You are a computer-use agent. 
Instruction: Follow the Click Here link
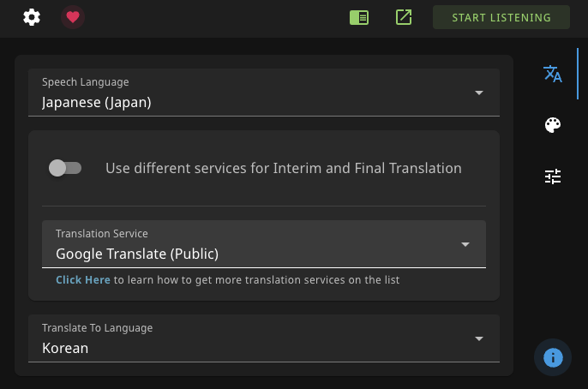[x=83, y=280]
